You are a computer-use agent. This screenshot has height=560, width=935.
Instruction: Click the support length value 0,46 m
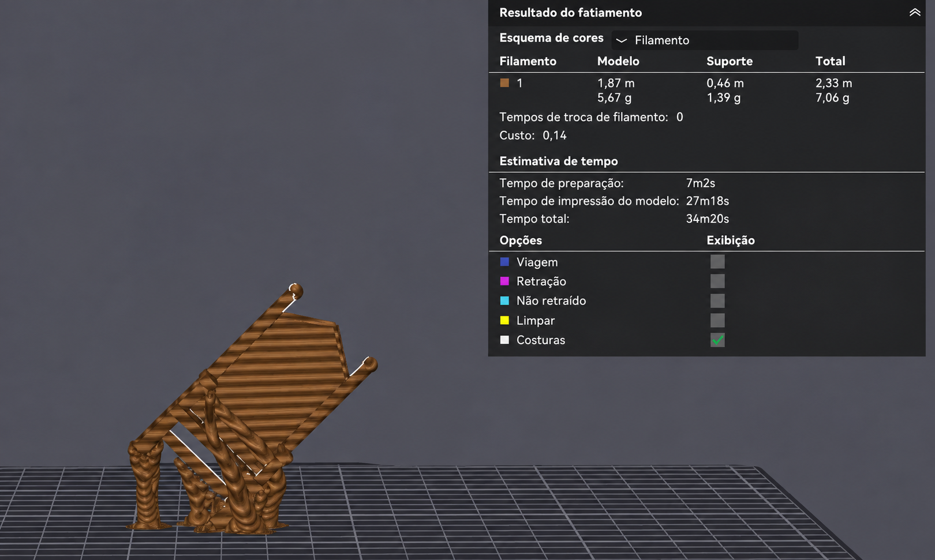tap(725, 83)
